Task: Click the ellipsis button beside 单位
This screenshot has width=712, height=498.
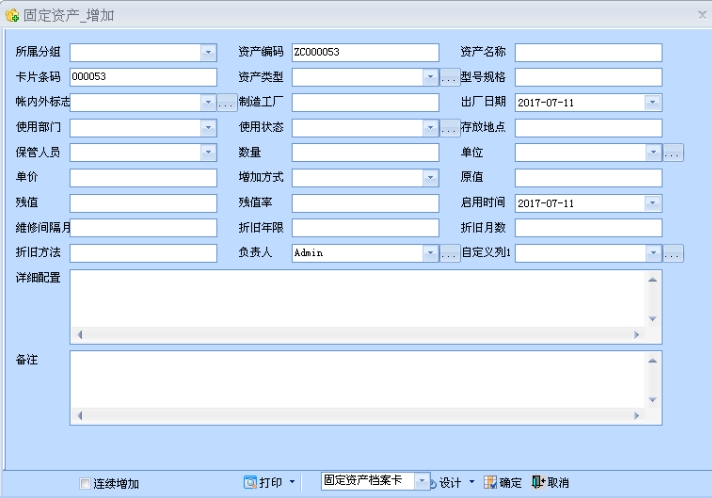Action: click(672, 153)
